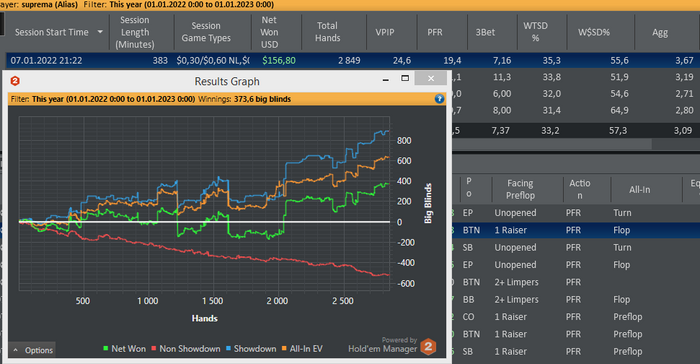Screen dimensions: 700x364
Task: Click the 64,9 W$SD% value cell
Action: point(619,110)
